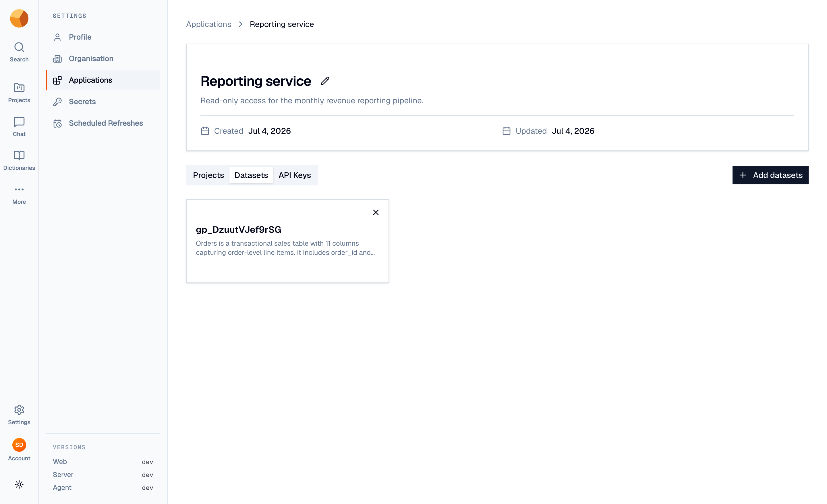The image size is (827, 504).
Task: Go to Organisation settings
Action: pos(103,58)
